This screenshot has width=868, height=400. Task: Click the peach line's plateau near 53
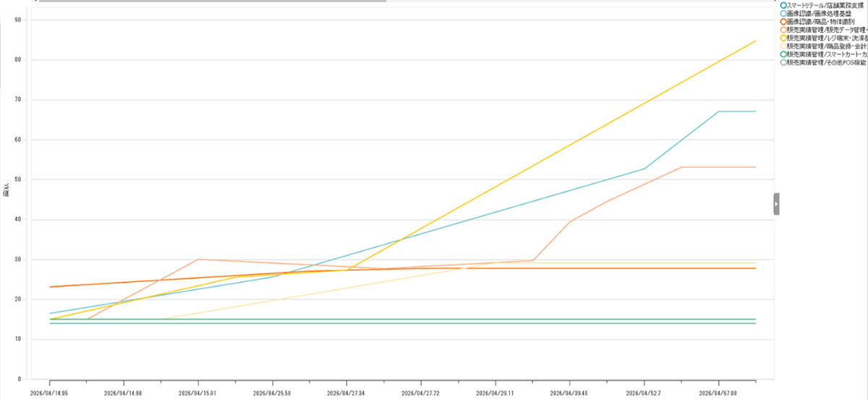point(719,167)
